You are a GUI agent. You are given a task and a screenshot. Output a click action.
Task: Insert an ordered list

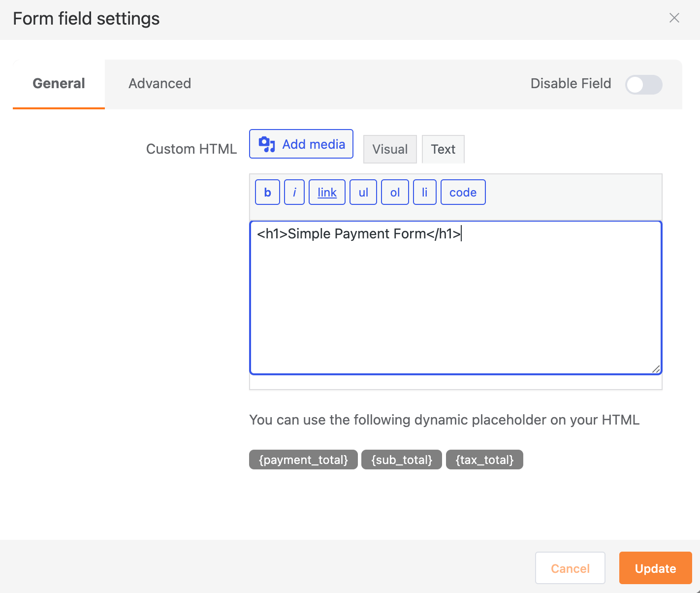click(x=395, y=192)
